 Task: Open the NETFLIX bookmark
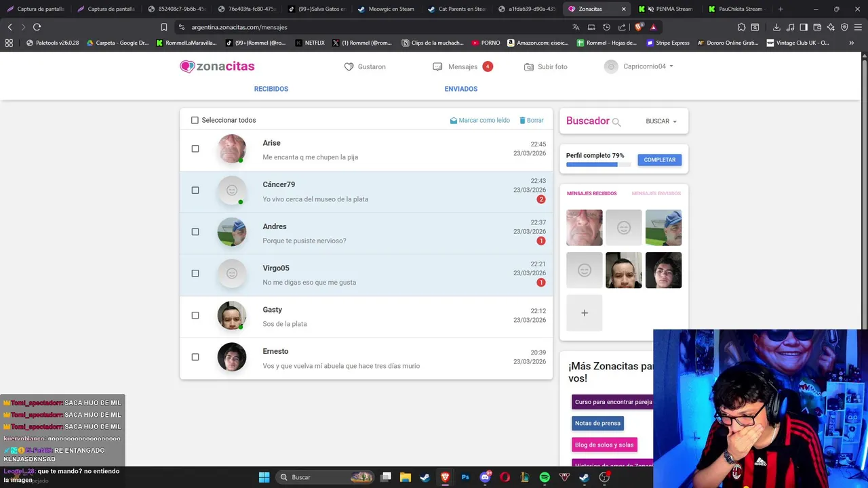point(309,43)
